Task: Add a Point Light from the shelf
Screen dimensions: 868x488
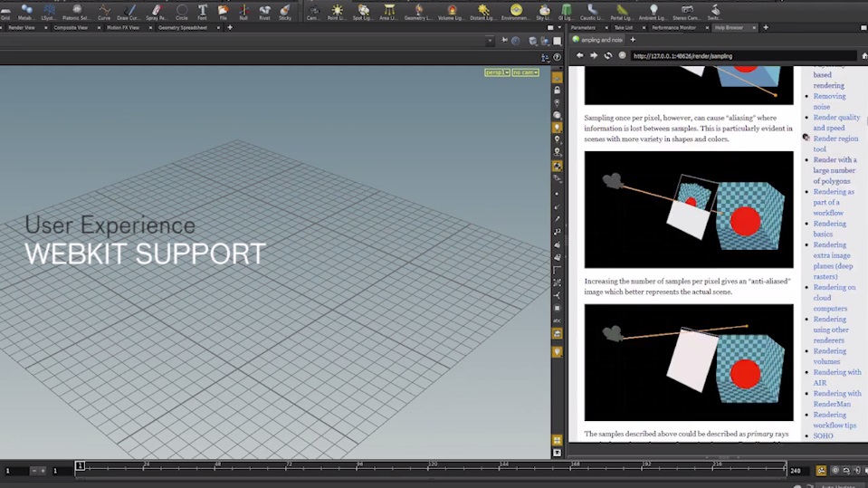Action: coord(337,11)
